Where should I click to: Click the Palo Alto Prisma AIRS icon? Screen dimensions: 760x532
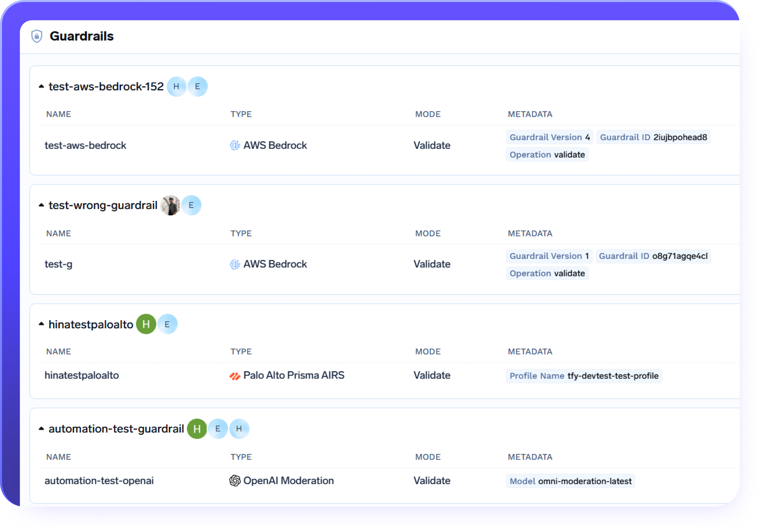tap(235, 375)
